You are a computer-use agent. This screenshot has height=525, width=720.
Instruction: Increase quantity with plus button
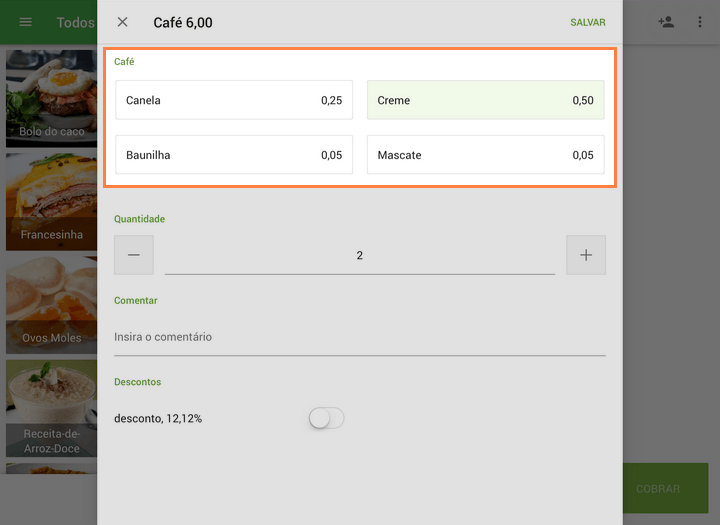coord(586,255)
